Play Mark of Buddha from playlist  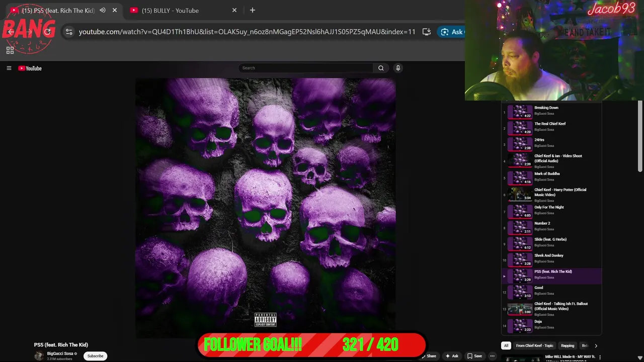coord(551,177)
